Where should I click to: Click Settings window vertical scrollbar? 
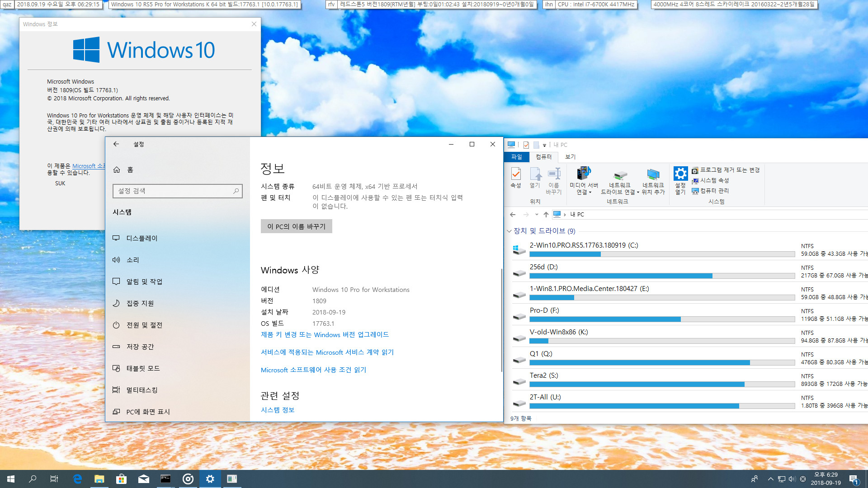click(x=501, y=320)
